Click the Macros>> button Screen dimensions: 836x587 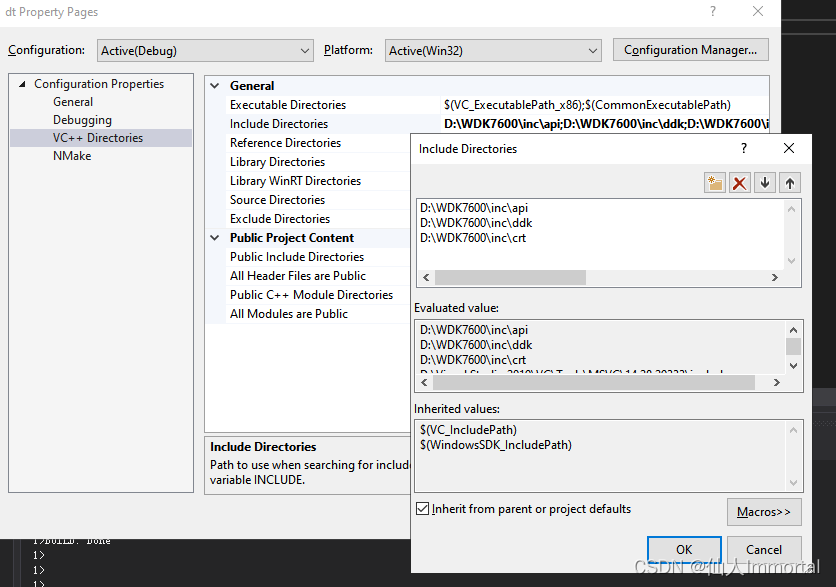tap(764, 512)
